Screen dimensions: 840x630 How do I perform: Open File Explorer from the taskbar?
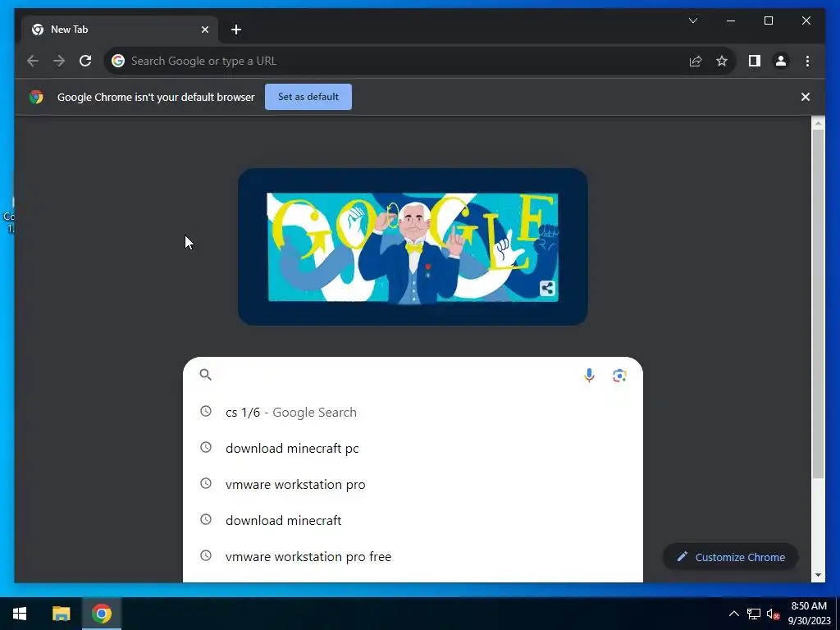[61, 614]
